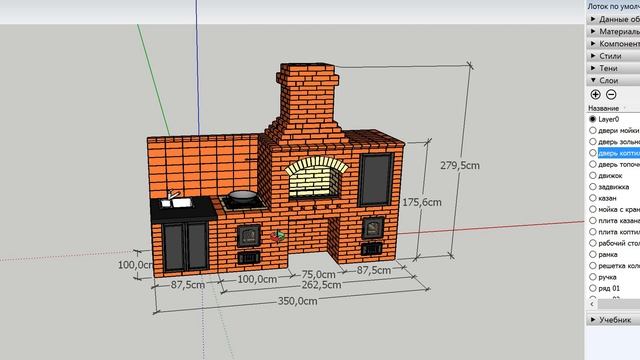Activate the ручка layer radio button
Screen dimensions: 640x360
coord(593,277)
